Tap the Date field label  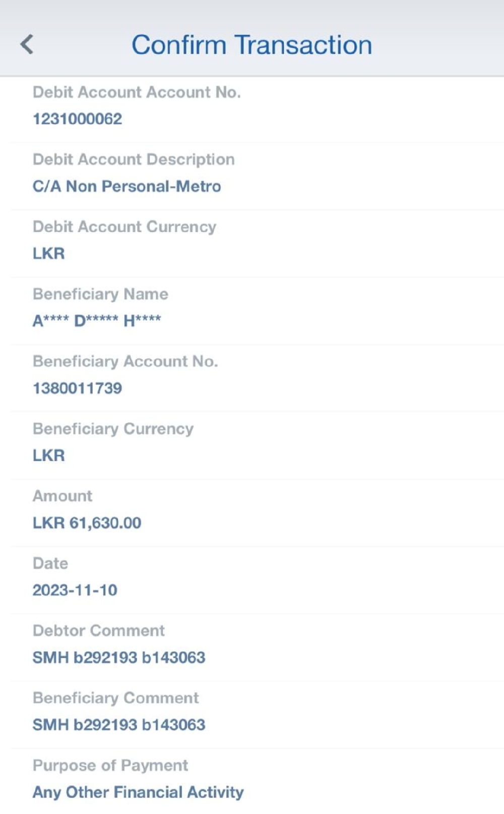[x=50, y=563]
